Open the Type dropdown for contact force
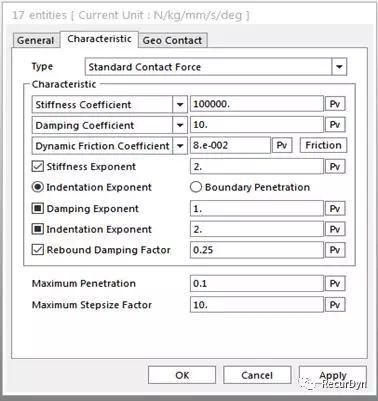The width and height of the screenshot is (378, 401). [339, 67]
